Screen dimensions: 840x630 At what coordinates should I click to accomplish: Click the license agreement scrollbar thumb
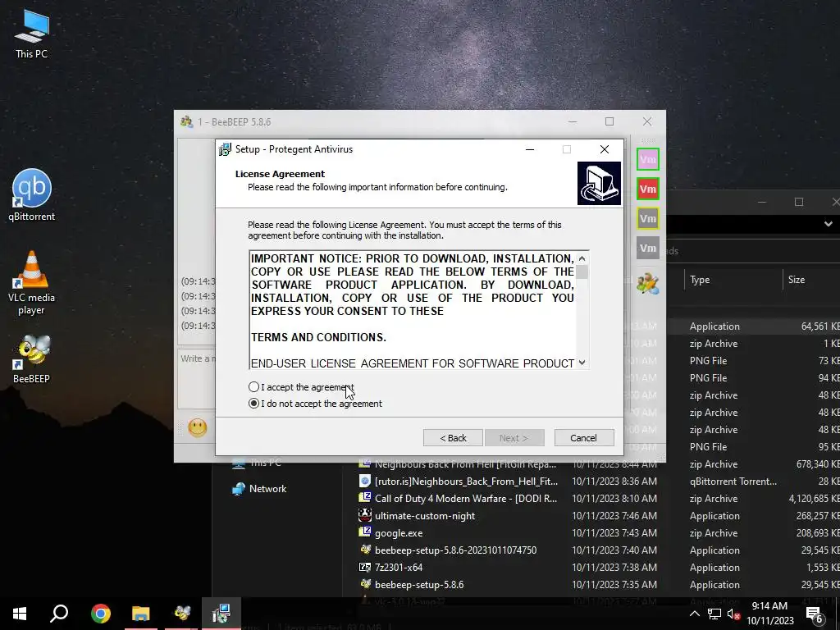pyautogui.click(x=582, y=272)
